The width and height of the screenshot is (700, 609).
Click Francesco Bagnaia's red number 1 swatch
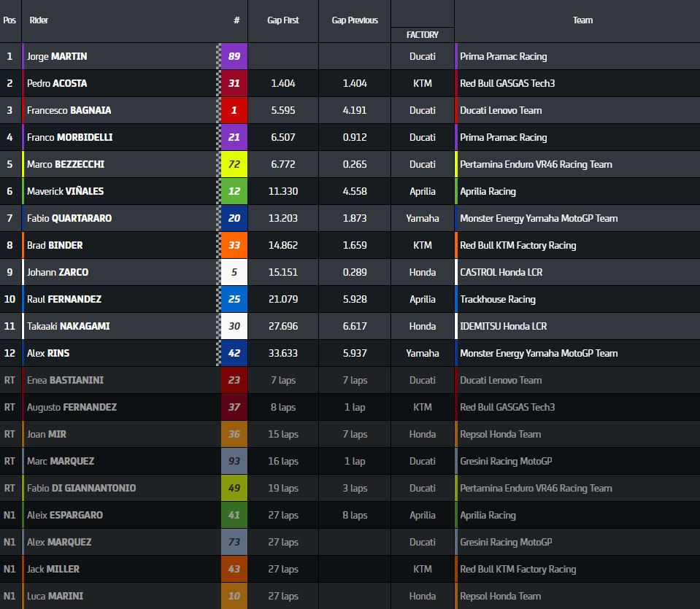[x=234, y=110]
